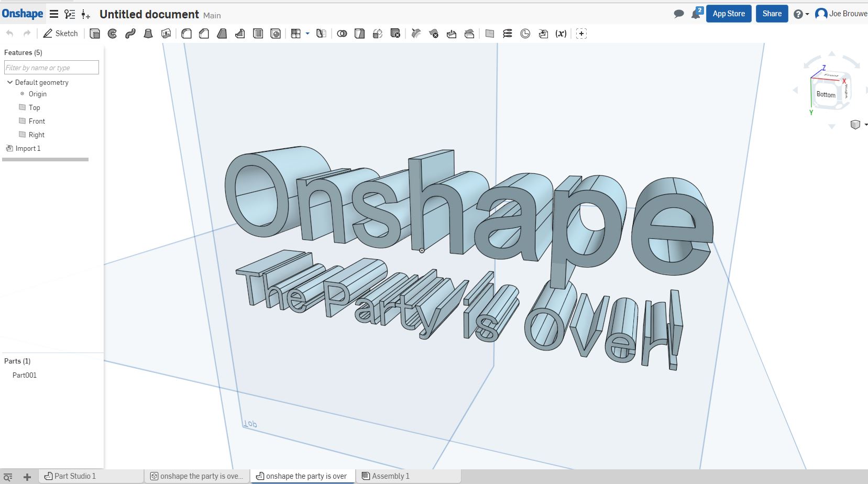
Task: Select the Replace face tool
Action: (469, 34)
